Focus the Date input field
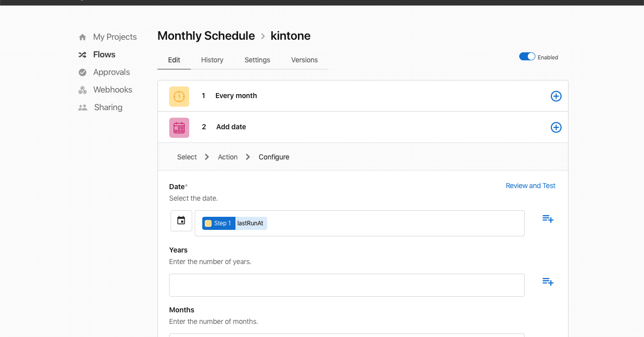 (x=359, y=223)
